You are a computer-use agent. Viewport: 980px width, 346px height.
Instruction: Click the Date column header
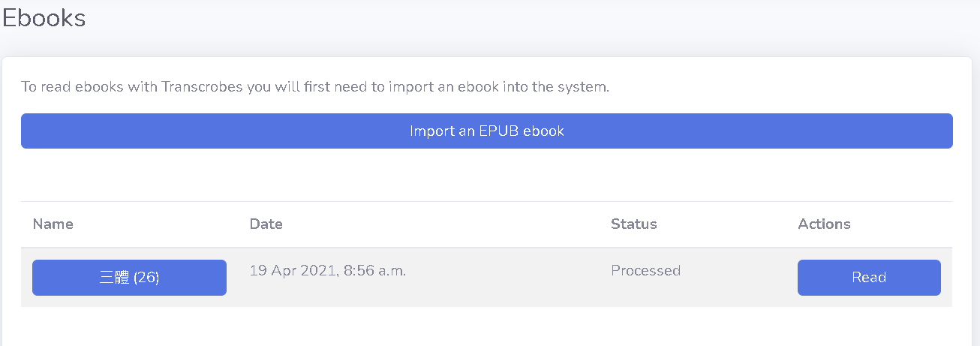coord(266,224)
